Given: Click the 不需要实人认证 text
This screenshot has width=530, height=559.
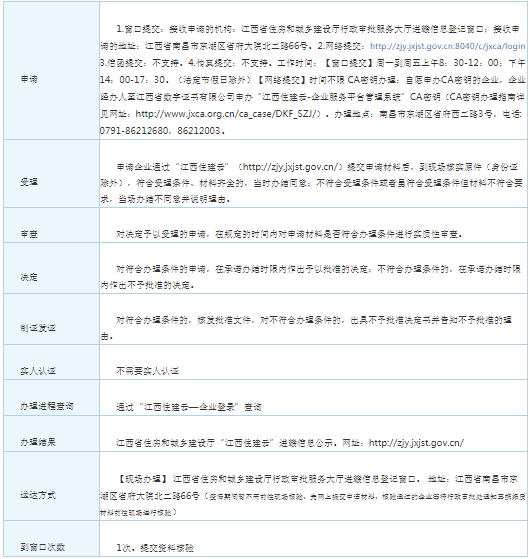Looking at the screenshot, I should click(x=148, y=371).
